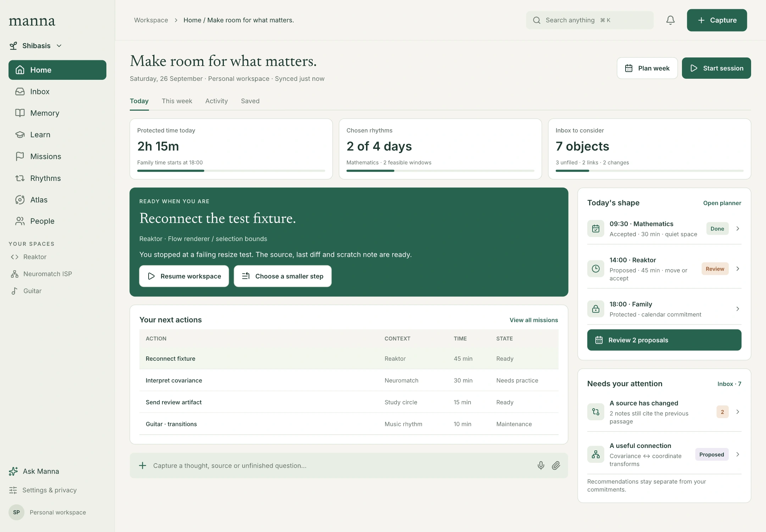Click the Chosen rhythms progress bar
The height and width of the screenshot is (532, 766).
[x=440, y=171]
